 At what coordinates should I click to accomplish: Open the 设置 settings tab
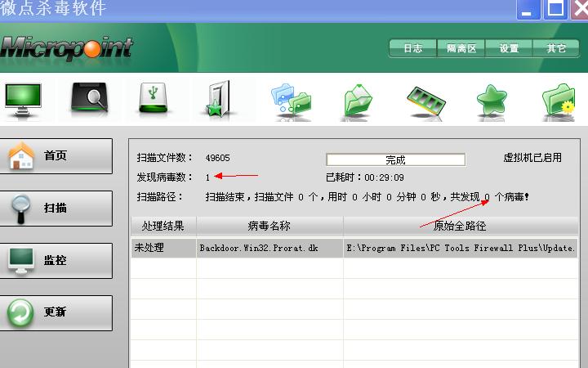point(509,48)
